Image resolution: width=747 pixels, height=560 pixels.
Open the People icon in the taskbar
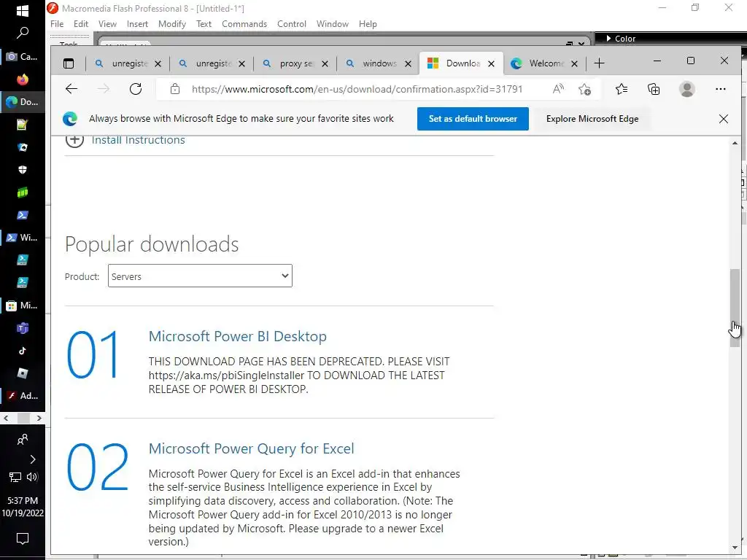(23, 439)
